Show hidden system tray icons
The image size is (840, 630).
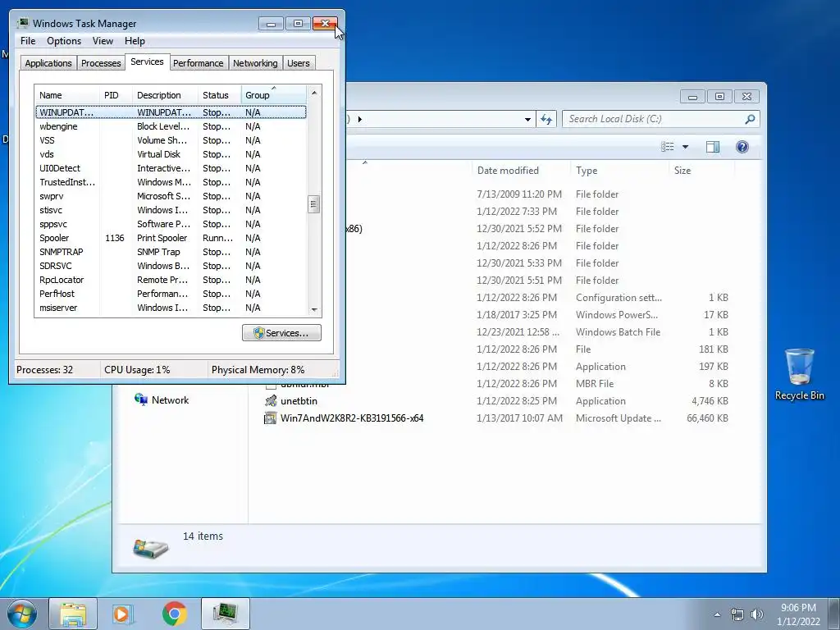tap(717, 614)
